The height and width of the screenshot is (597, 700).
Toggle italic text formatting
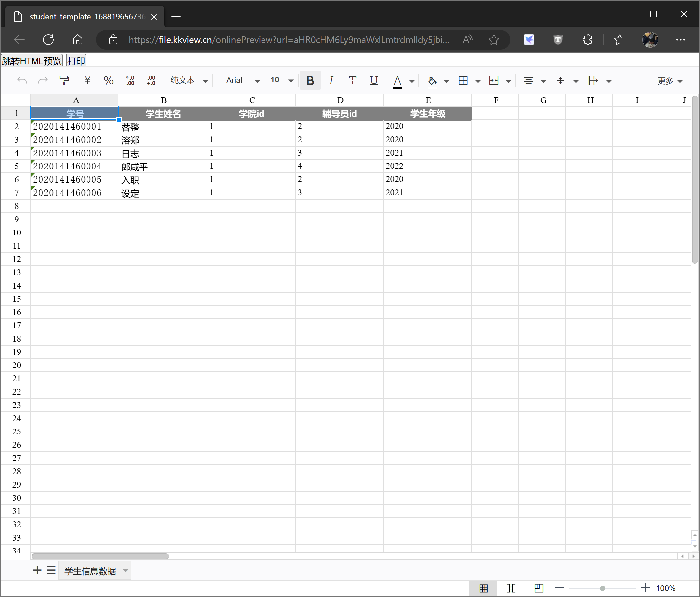point(331,81)
